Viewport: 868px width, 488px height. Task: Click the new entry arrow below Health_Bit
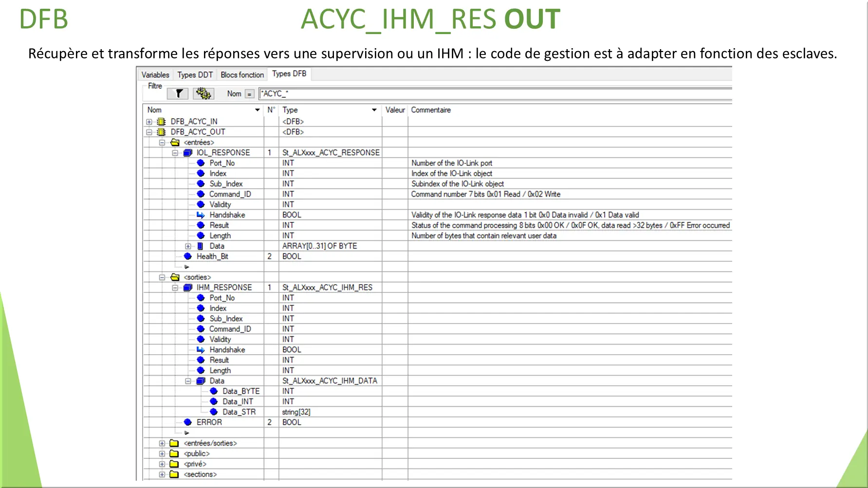186,267
